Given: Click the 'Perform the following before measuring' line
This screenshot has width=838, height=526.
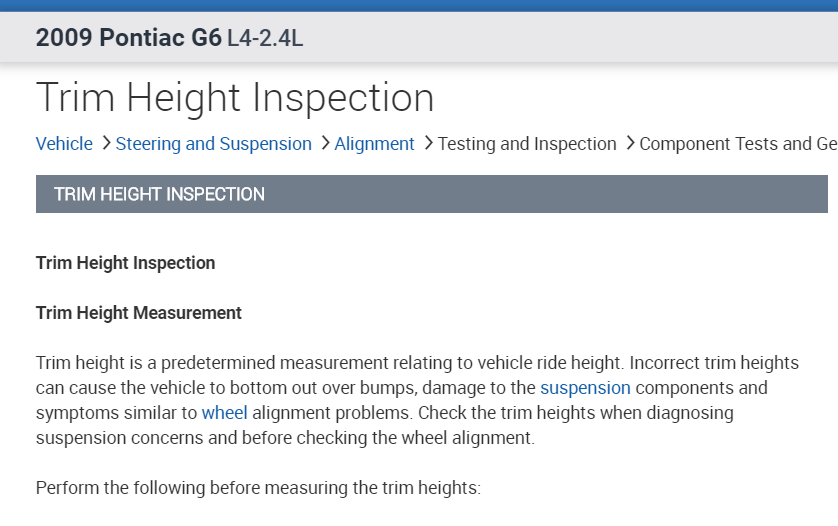Looking at the screenshot, I should pos(258,489).
